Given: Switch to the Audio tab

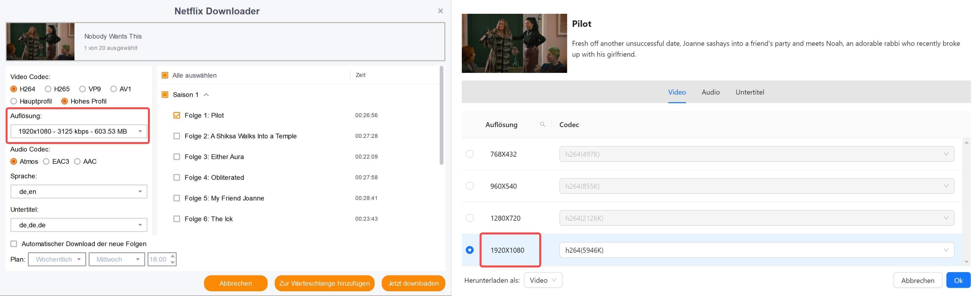Looking at the screenshot, I should (x=710, y=92).
